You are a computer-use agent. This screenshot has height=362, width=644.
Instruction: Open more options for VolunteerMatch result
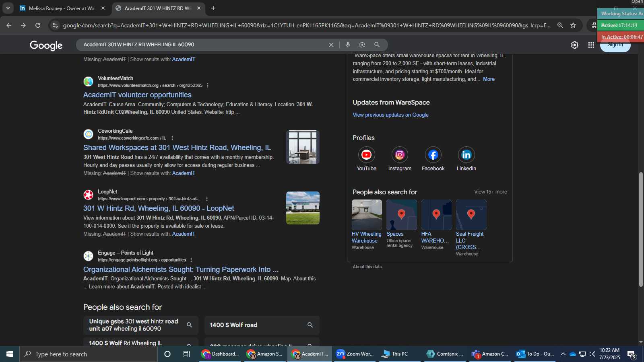[x=208, y=85]
